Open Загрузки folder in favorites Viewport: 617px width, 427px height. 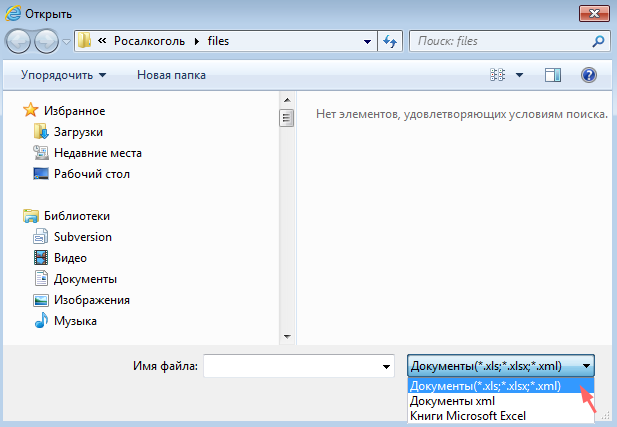click(78, 132)
